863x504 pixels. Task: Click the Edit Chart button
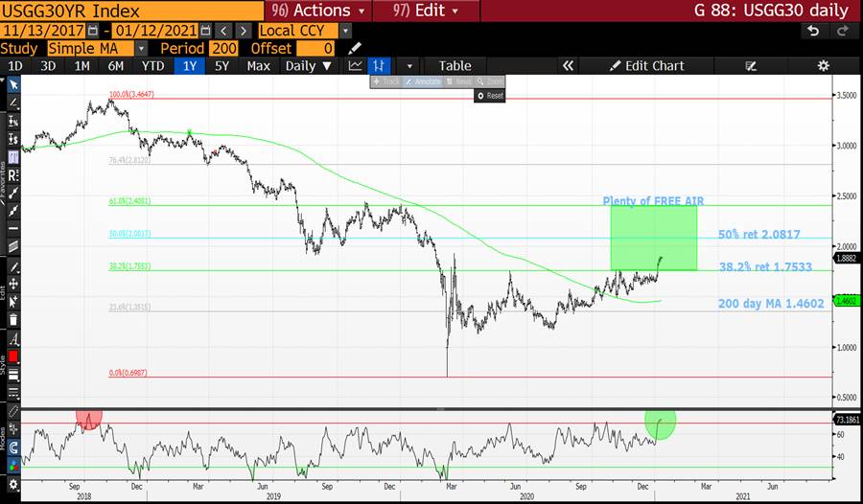point(647,65)
